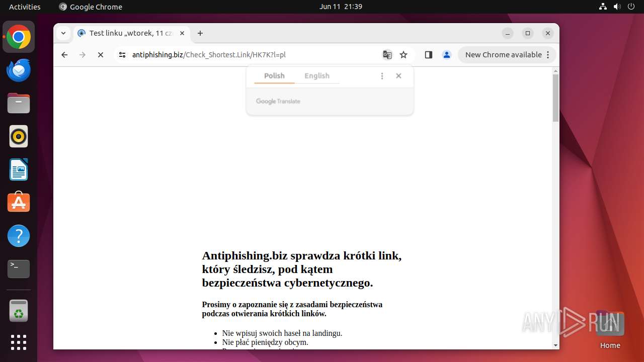Image resolution: width=644 pixels, height=362 pixels.
Task: Open the network status indicator
Action: point(603,7)
